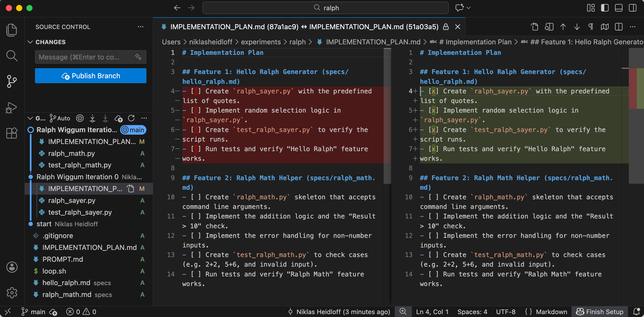
Task: Toggle the bottom panel layout icon
Action: pyautogui.click(x=619, y=8)
